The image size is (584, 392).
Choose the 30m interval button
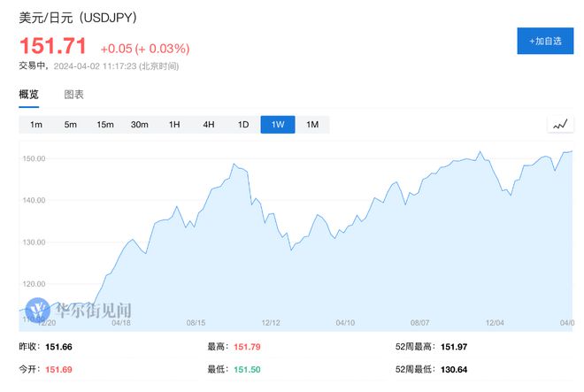[x=140, y=125]
